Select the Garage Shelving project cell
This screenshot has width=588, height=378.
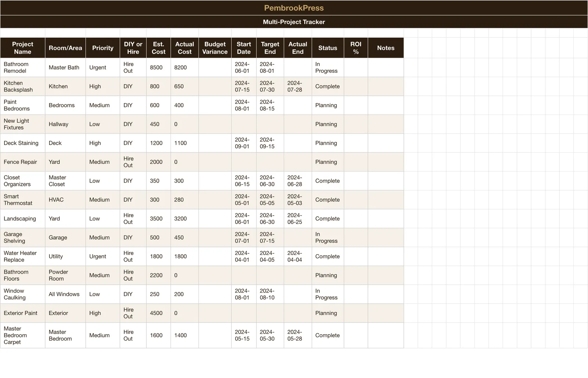(x=23, y=238)
